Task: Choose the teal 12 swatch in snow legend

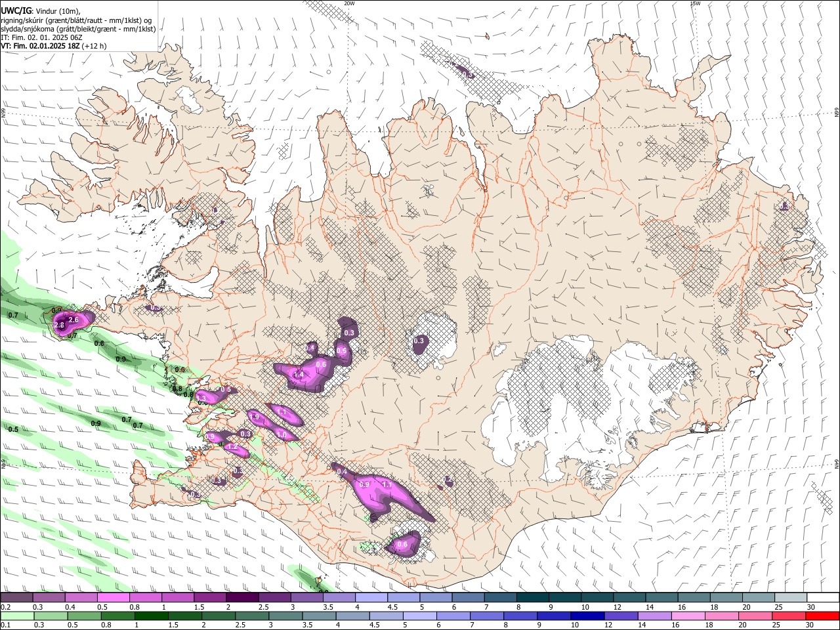Action: pyautogui.click(x=630, y=598)
